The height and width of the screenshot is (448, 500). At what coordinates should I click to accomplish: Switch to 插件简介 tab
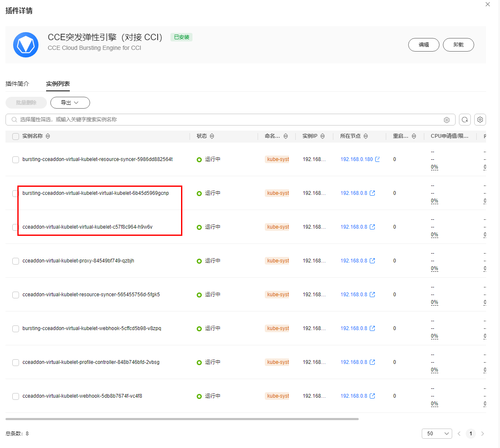pyautogui.click(x=17, y=84)
